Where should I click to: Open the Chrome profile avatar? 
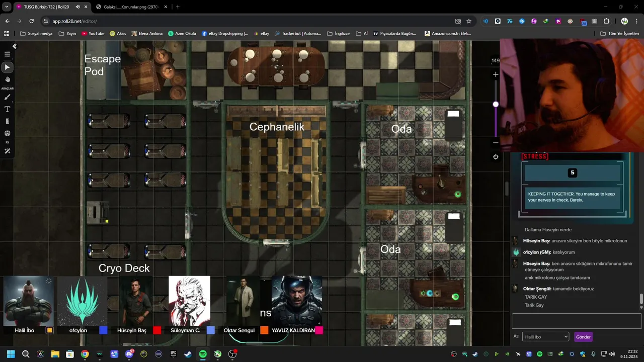[x=624, y=21]
